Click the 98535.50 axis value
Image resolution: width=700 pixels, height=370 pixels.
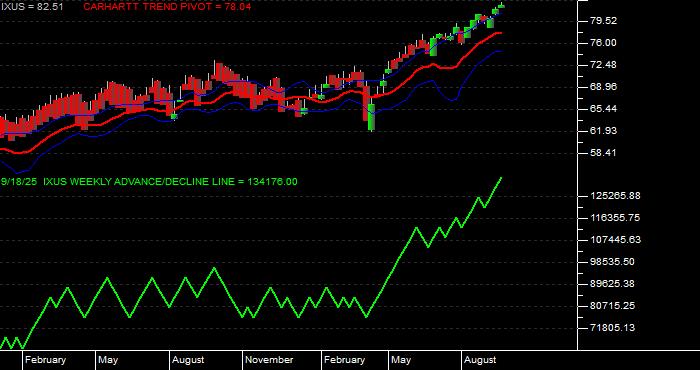612,262
